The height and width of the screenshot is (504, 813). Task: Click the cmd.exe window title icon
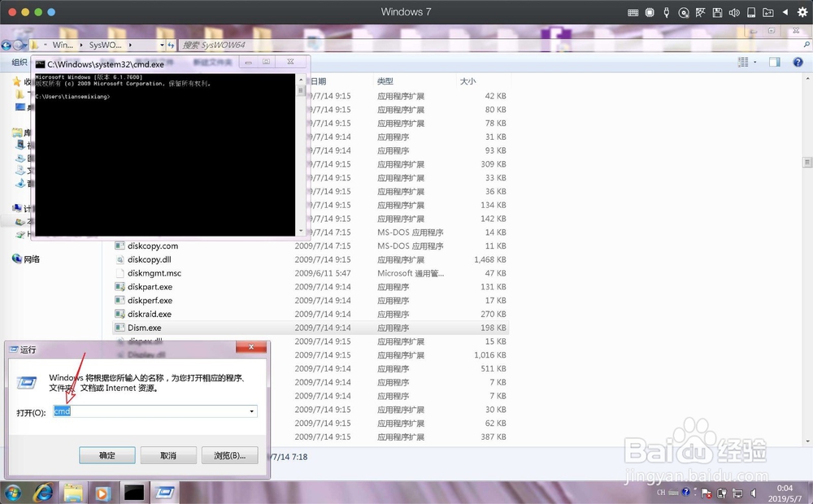[x=40, y=64]
